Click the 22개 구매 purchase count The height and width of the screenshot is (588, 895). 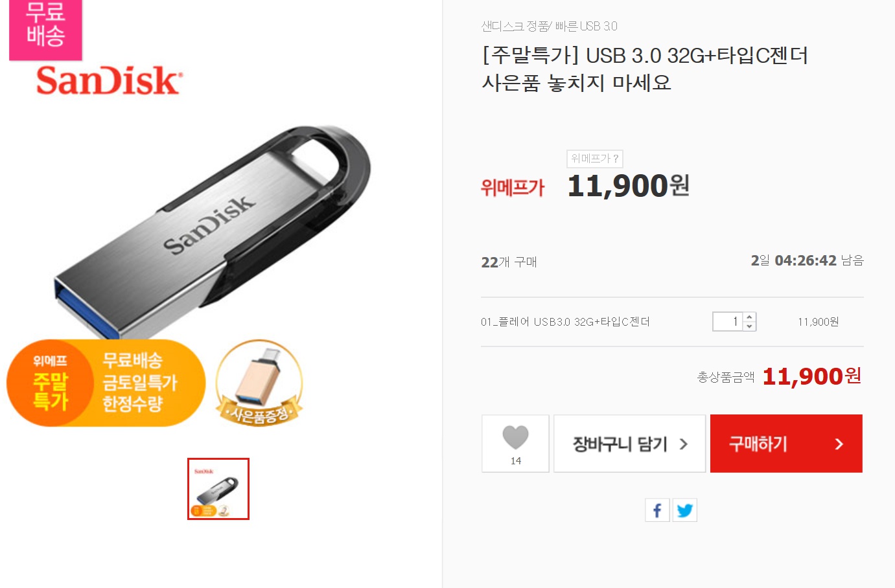(509, 262)
